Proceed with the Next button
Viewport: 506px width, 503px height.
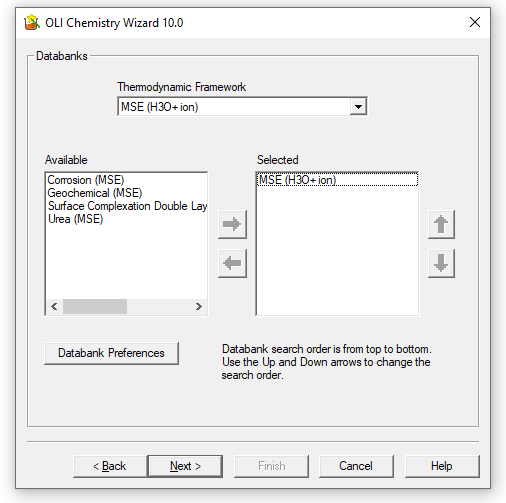tap(185, 466)
